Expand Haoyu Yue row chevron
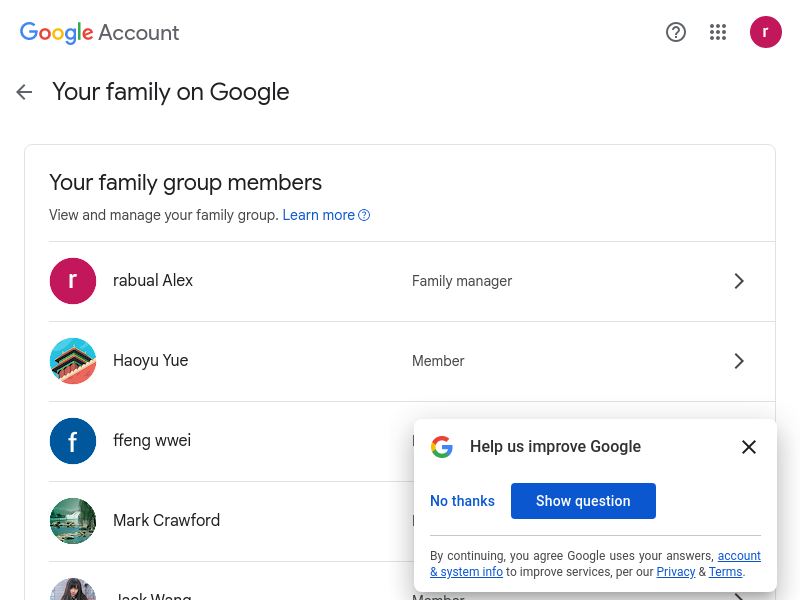The image size is (800, 600). tap(739, 361)
